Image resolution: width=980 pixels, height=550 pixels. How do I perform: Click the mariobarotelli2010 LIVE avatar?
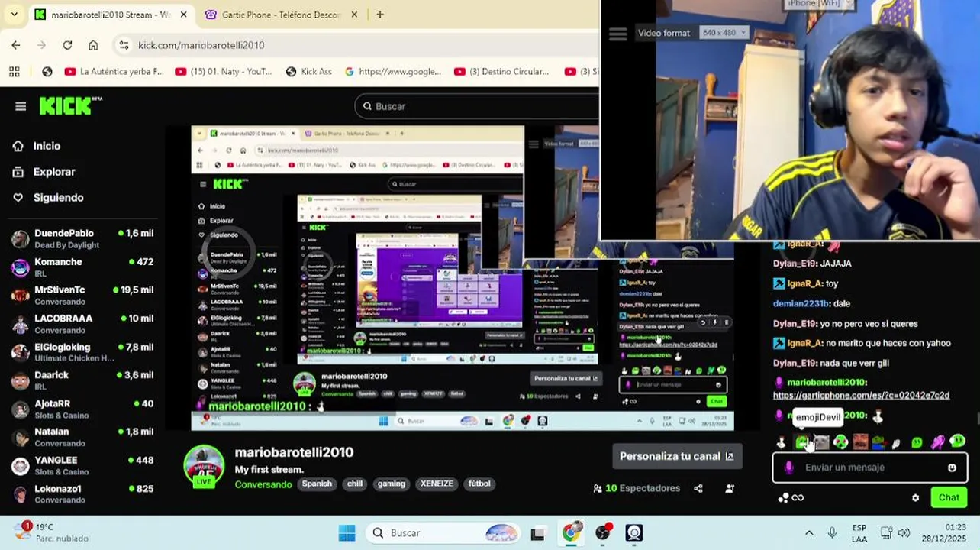pyautogui.click(x=204, y=466)
